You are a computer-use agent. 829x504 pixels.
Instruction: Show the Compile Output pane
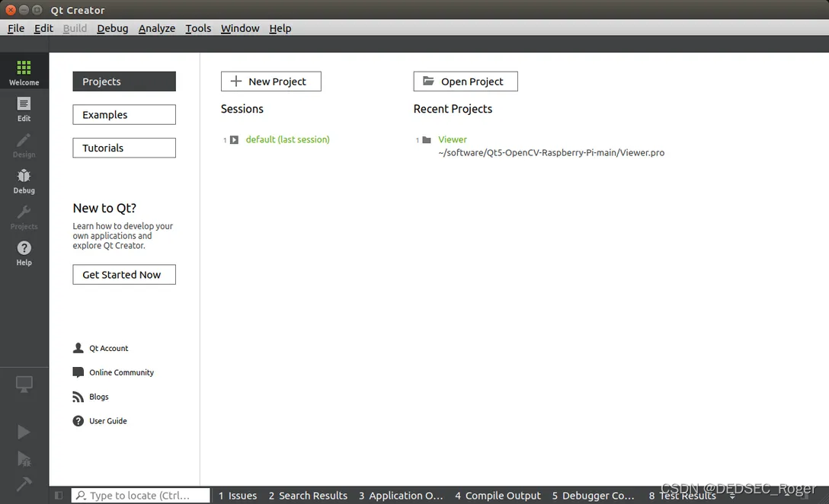(x=498, y=496)
